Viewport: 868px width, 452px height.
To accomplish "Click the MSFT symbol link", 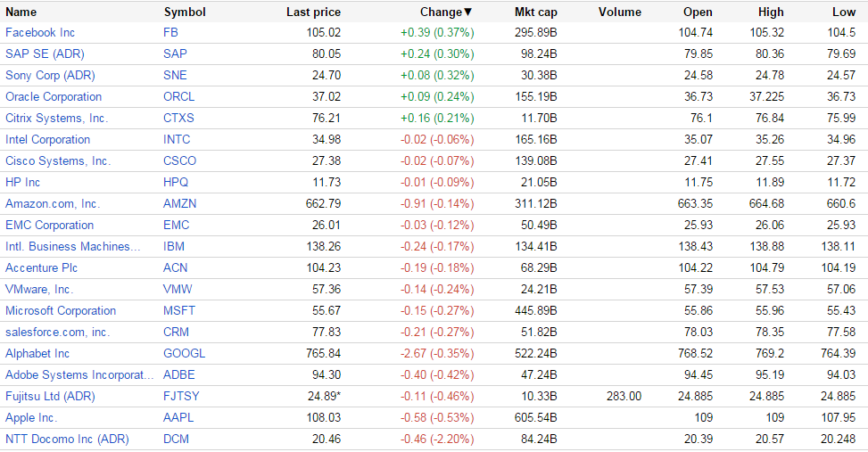I will coord(179,310).
